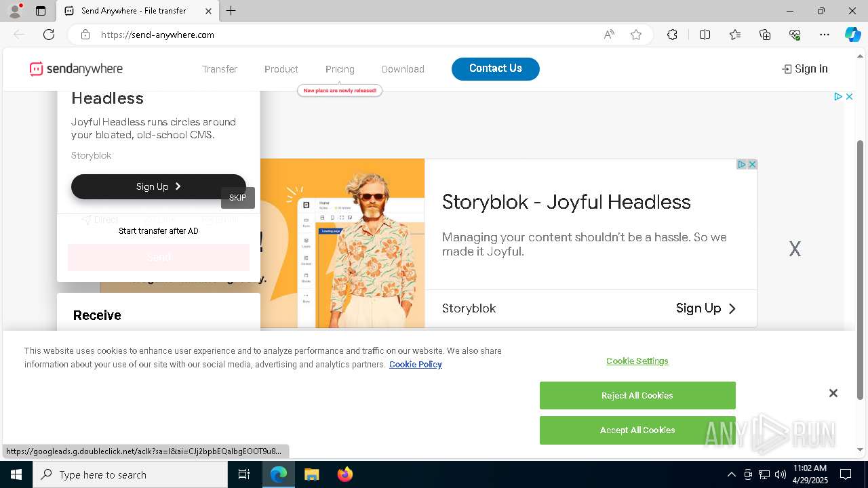
Task: Close the top-right ad with X
Action: pyautogui.click(x=849, y=97)
